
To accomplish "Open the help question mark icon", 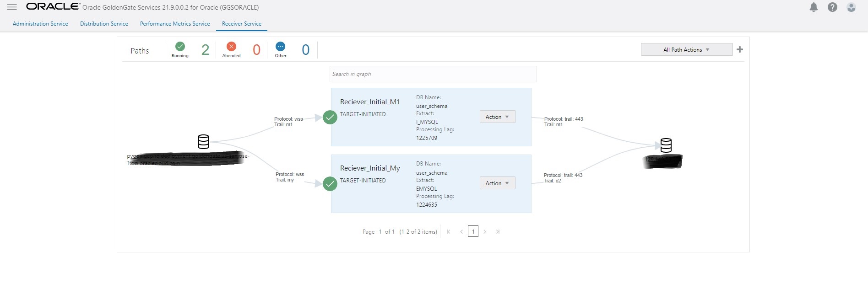I will pos(832,7).
